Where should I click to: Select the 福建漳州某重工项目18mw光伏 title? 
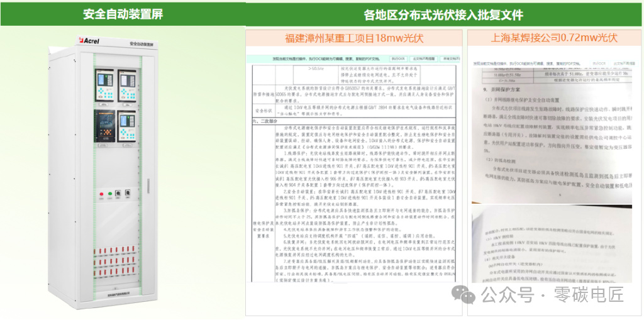coord(354,38)
